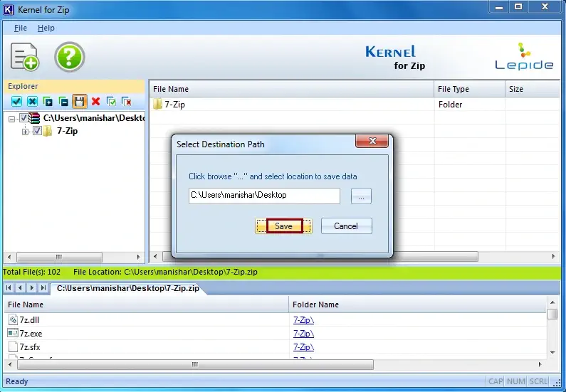Screen dimensions: 566x392
Task: Collapse the root archive tree node
Action: (x=12, y=119)
